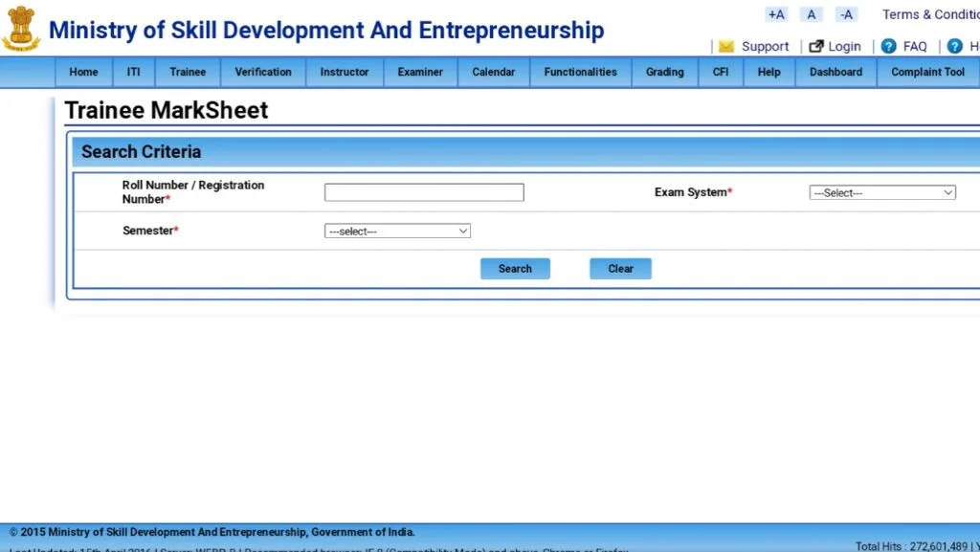
Task: Open the Verification menu
Action: (x=263, y=72)
